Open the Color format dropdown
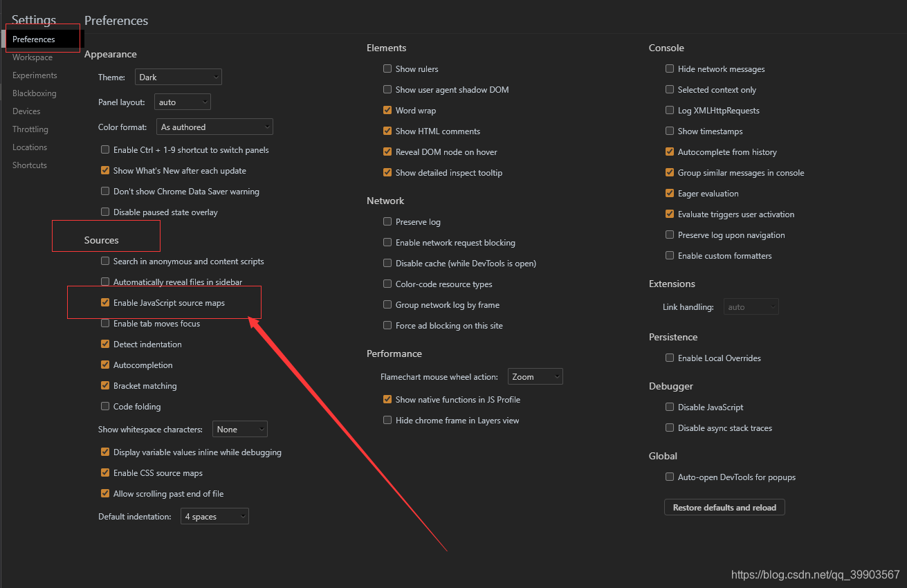Screen dimensions: 907x588 [x=215, y=127]
